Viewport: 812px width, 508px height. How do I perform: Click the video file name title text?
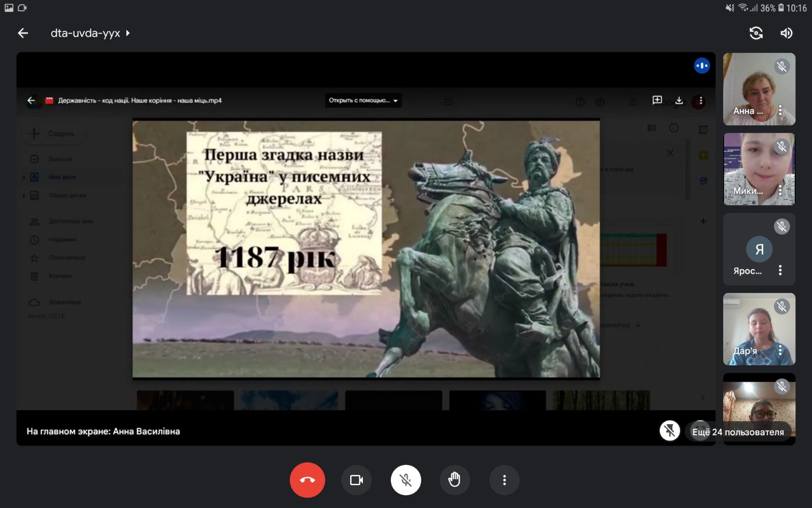140,101
